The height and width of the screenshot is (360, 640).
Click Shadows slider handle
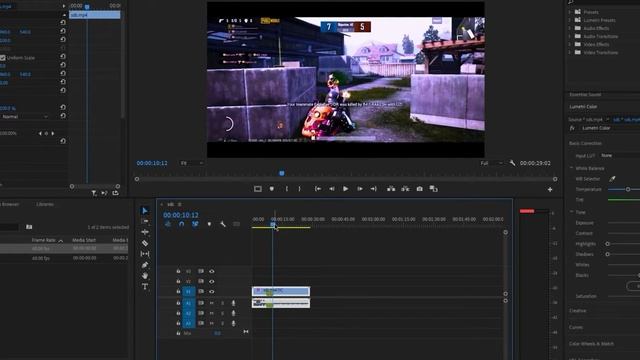(607, 254)
